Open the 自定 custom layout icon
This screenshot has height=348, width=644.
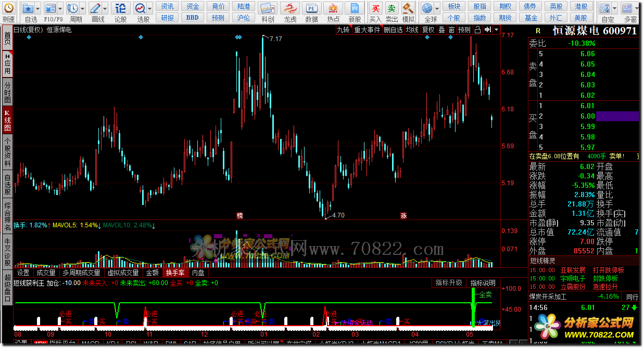pos(605,8)
